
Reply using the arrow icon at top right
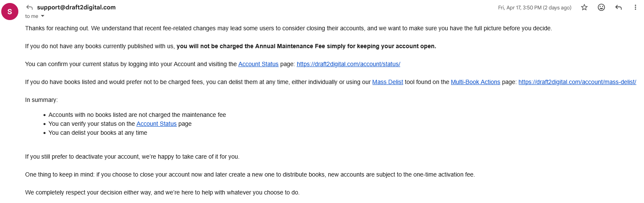(x=618, y=8)
